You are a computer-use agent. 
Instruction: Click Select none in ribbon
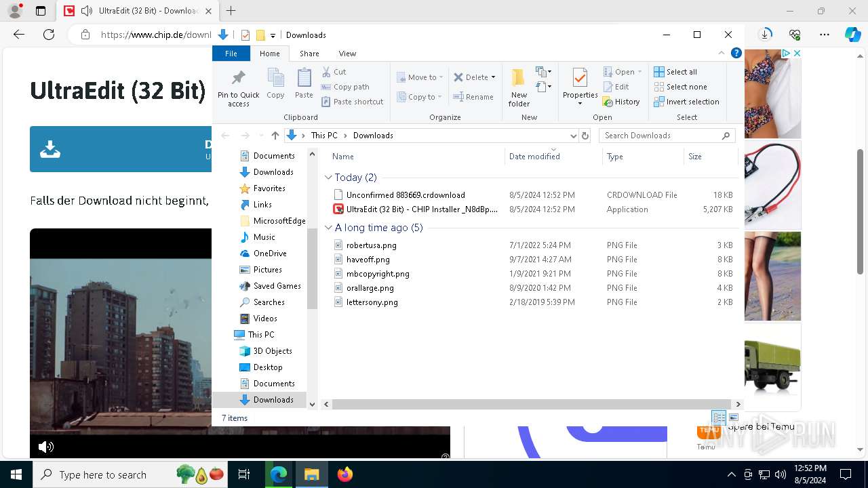(680, 87)
